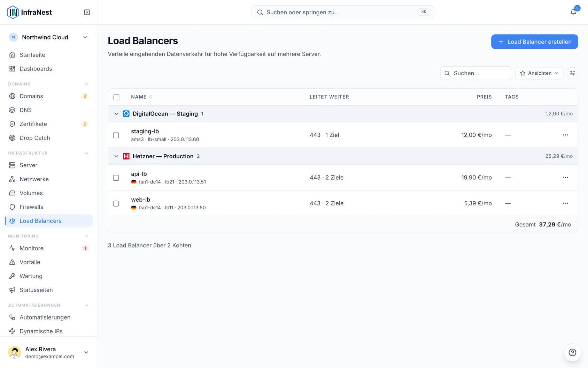
Task: Click the Server rack icon
Action: pos(12,165)
